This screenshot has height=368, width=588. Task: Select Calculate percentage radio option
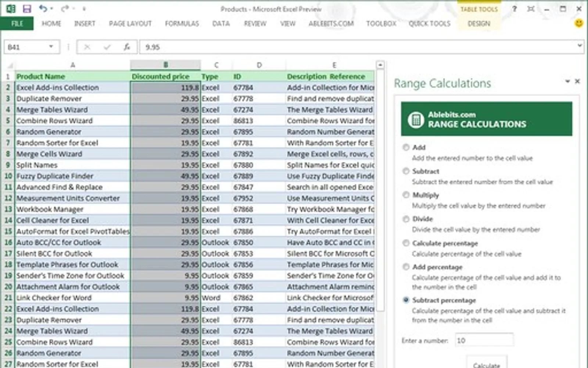[406, 243]
